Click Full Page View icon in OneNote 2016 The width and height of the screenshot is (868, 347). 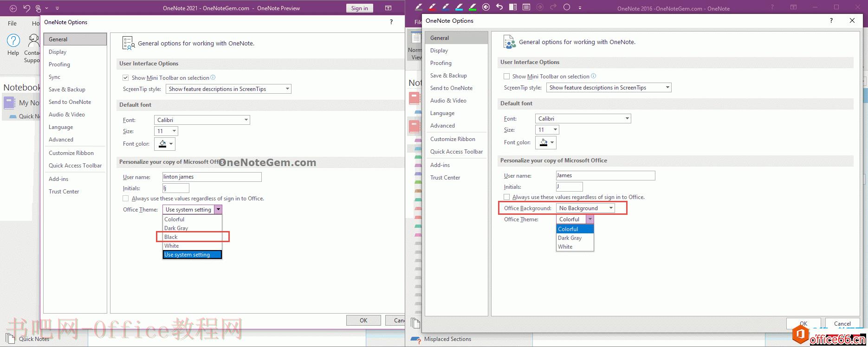tap(526, 7)
